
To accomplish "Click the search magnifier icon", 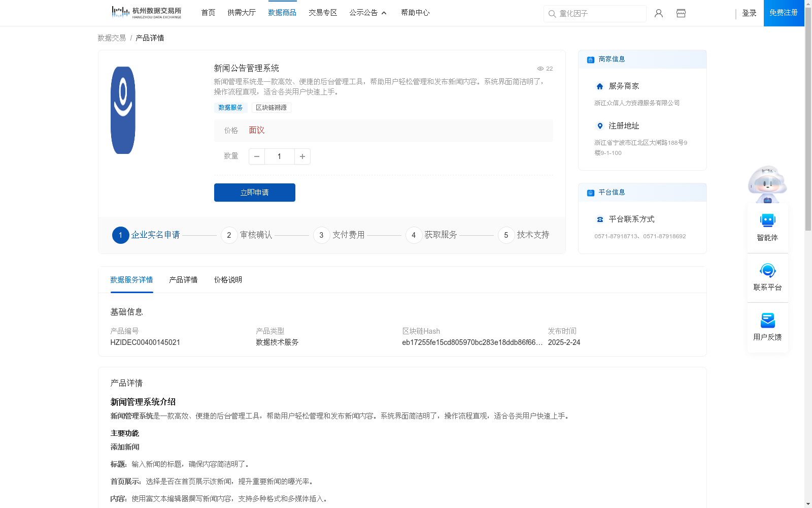I will tap(552, 14).
